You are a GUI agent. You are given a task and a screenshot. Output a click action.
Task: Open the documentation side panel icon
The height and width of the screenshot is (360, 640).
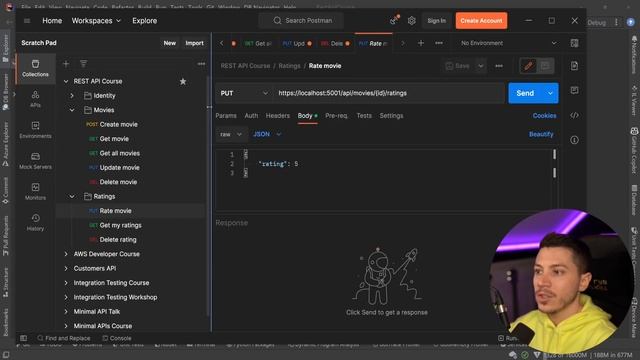(574, 66)
